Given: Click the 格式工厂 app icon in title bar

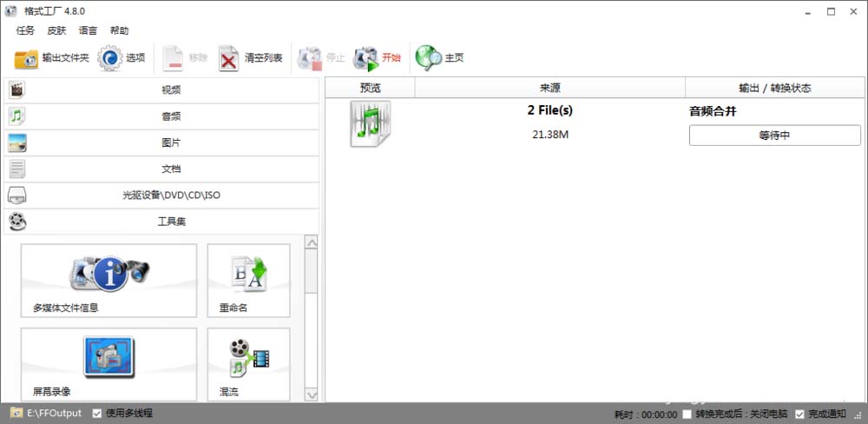Looking at the screenshot, I should click(10, 11).
